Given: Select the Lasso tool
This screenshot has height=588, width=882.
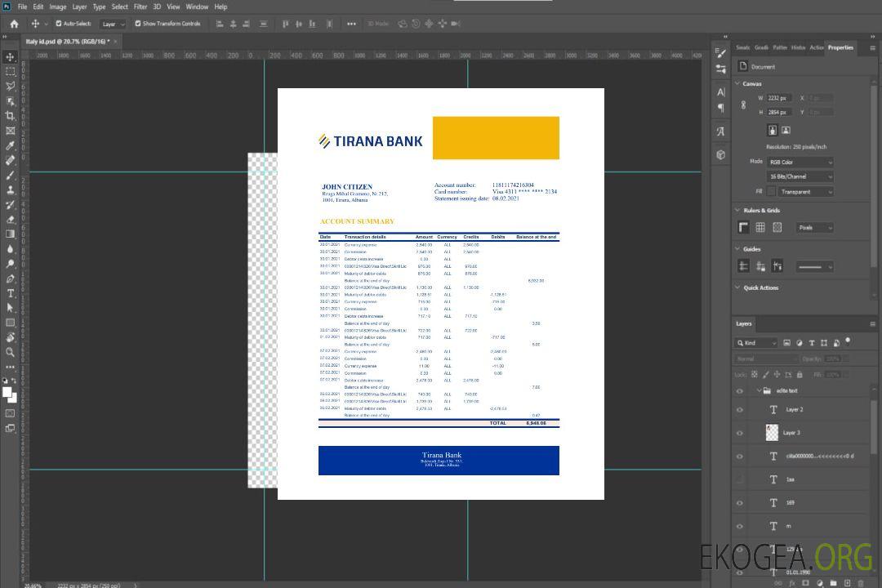Looking at the screenshot, I should click(x=10, y=86).
